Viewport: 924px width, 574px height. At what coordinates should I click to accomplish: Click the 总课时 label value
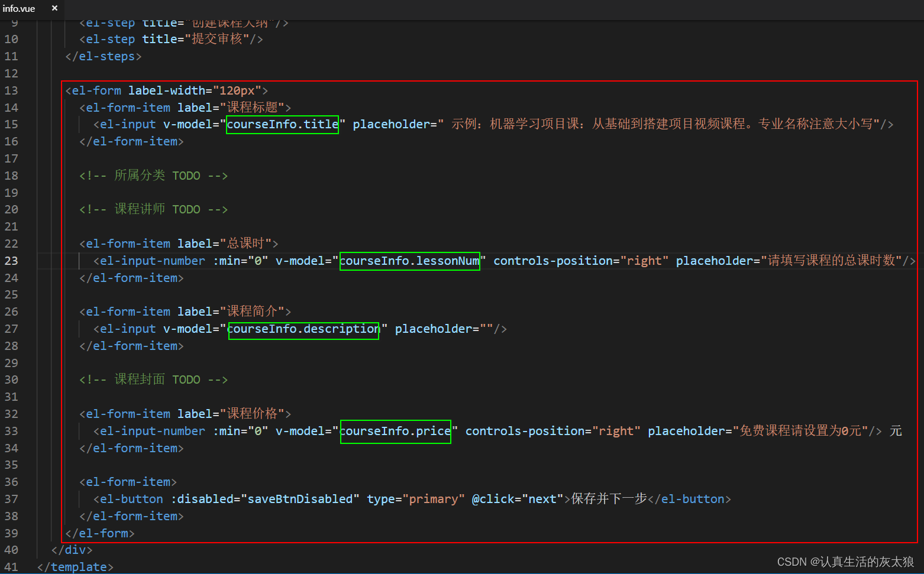(x=246, y=243)
